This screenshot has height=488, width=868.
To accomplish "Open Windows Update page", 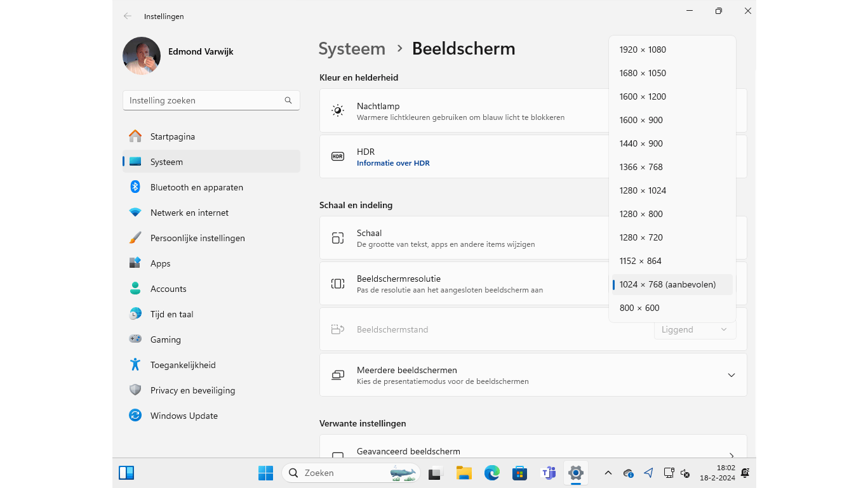I will tap(184, 416).
